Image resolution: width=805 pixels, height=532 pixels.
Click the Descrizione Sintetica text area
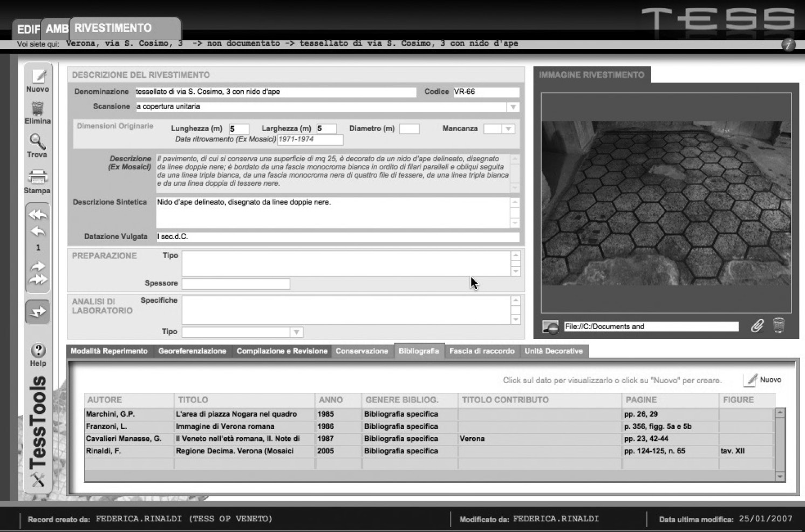[332, 213]
